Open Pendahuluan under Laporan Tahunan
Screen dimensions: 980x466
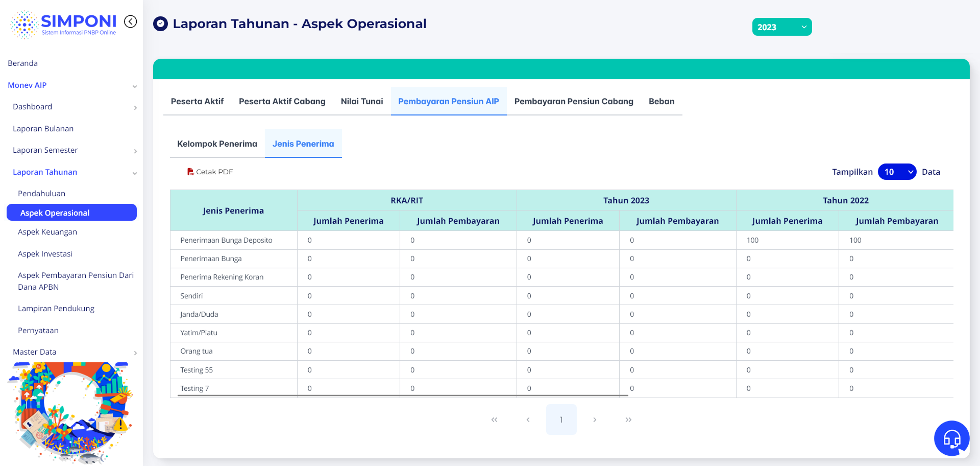coord(42,194)
